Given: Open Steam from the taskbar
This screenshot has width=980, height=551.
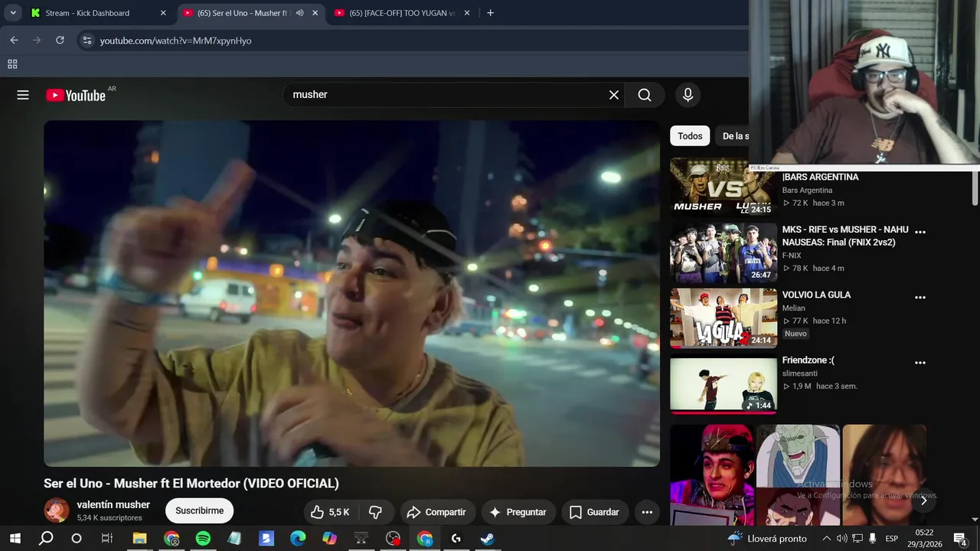Looking at the screenshot, I should pos(487,538).
